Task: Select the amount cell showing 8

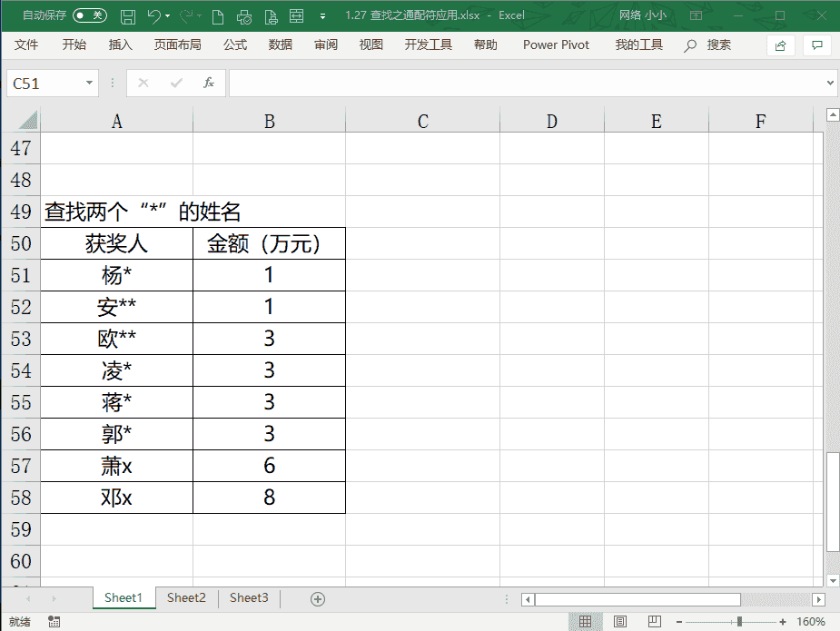Action: pyautogui.click(x=270, y=498)
